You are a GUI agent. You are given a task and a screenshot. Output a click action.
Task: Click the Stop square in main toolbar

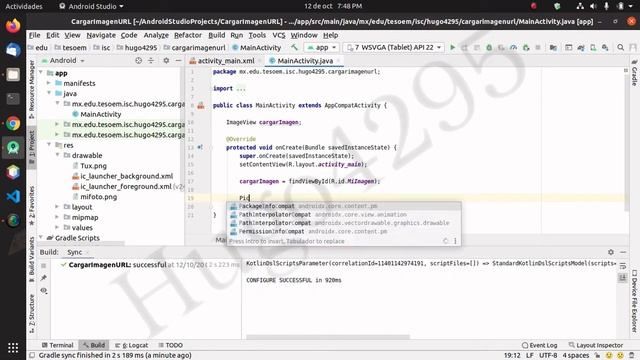pos(538,47)
